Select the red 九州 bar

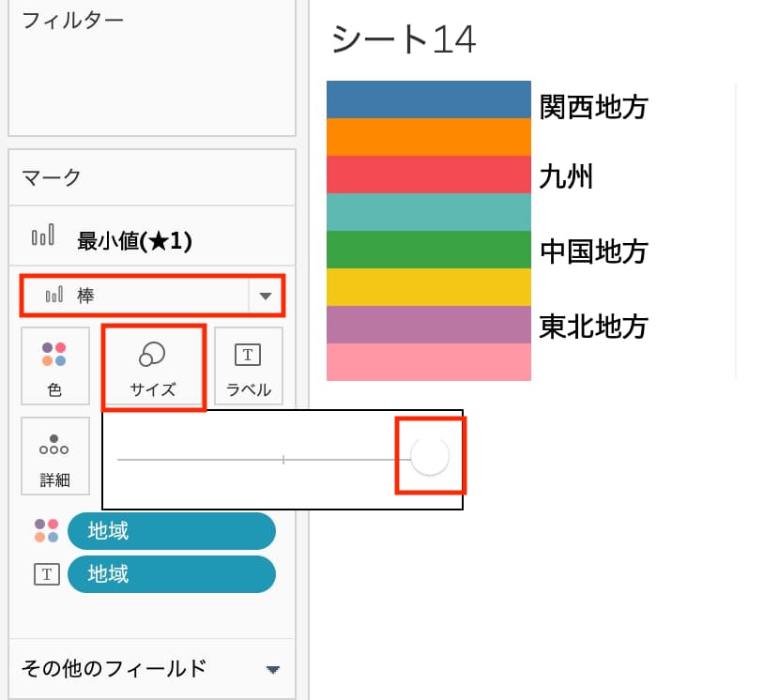pyautogui.click(x=429, y=175)
